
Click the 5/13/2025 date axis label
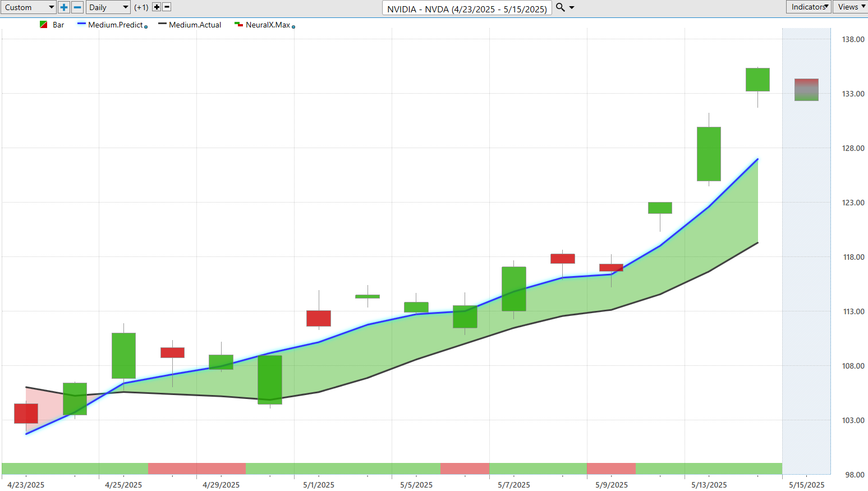pos(709,485)
